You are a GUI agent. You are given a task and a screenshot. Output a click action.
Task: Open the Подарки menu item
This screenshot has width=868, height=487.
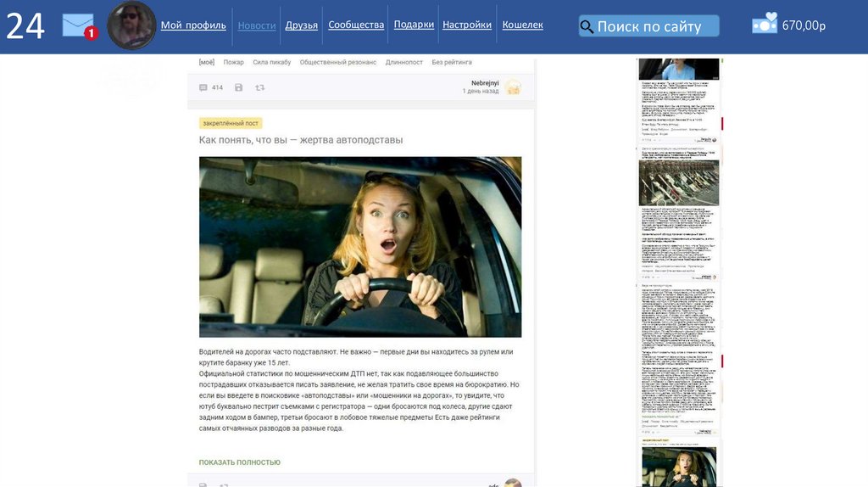point(414,25)
